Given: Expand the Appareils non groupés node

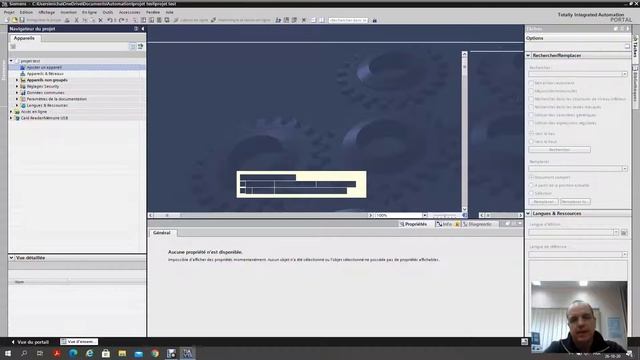Looking at the screenshot, I should point(17,80).
